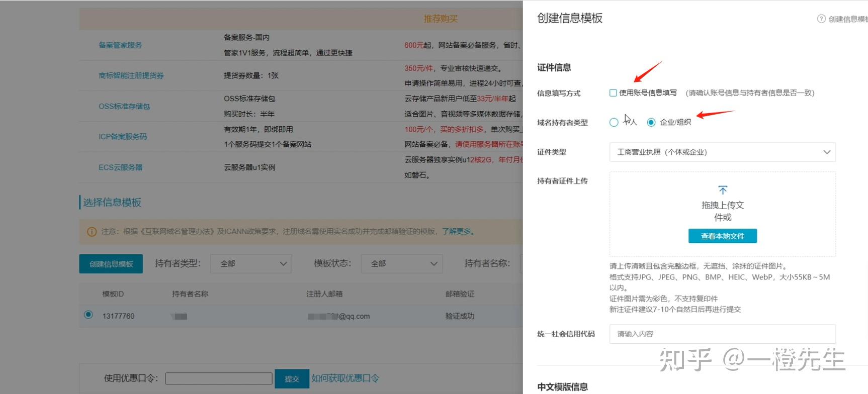
Task: Click 使用优惠口令 input field
Action: (219, 378)
